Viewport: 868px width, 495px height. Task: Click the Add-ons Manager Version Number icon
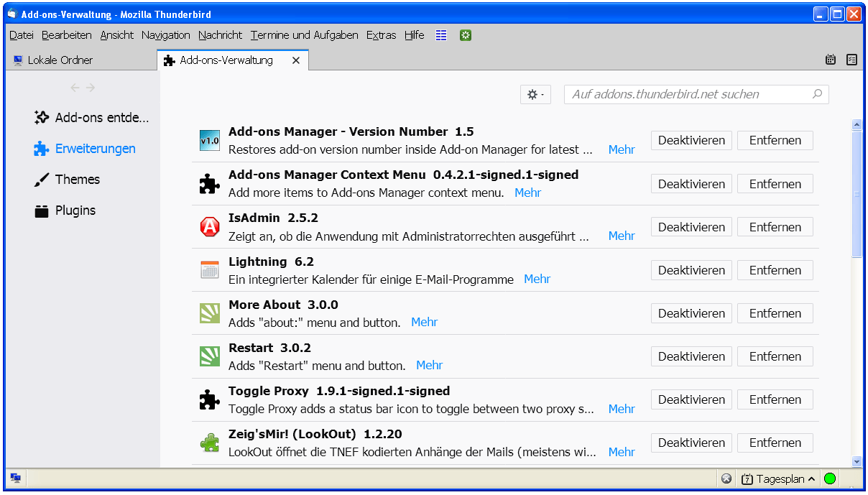pos(209,141)
